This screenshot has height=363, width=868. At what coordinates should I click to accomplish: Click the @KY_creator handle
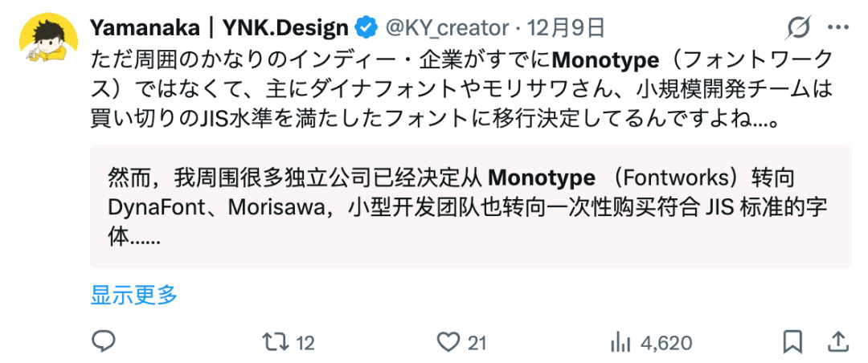[x=446, y=29]
